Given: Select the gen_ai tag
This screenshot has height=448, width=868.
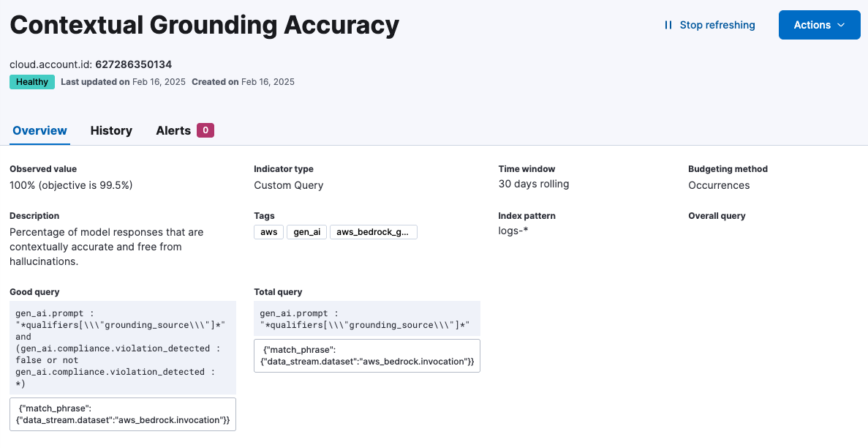Looking at the screenshot, I should click(x=306, y=232).
